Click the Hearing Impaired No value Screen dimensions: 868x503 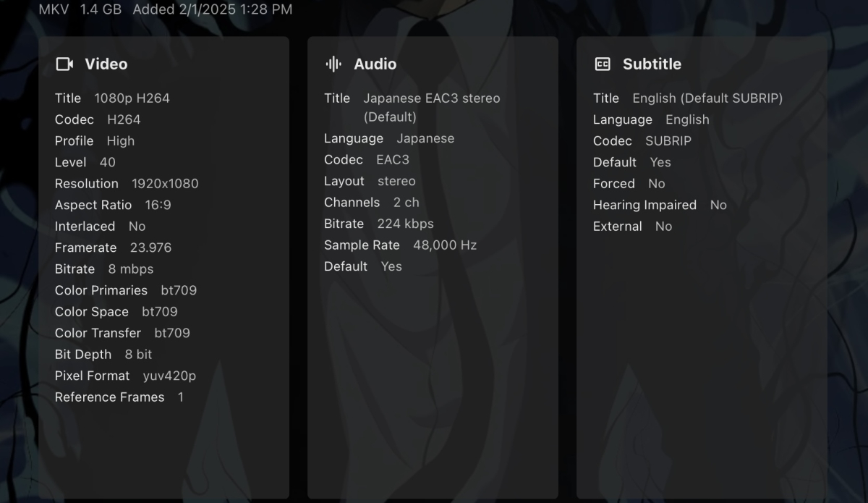click(x=718, y=206)
